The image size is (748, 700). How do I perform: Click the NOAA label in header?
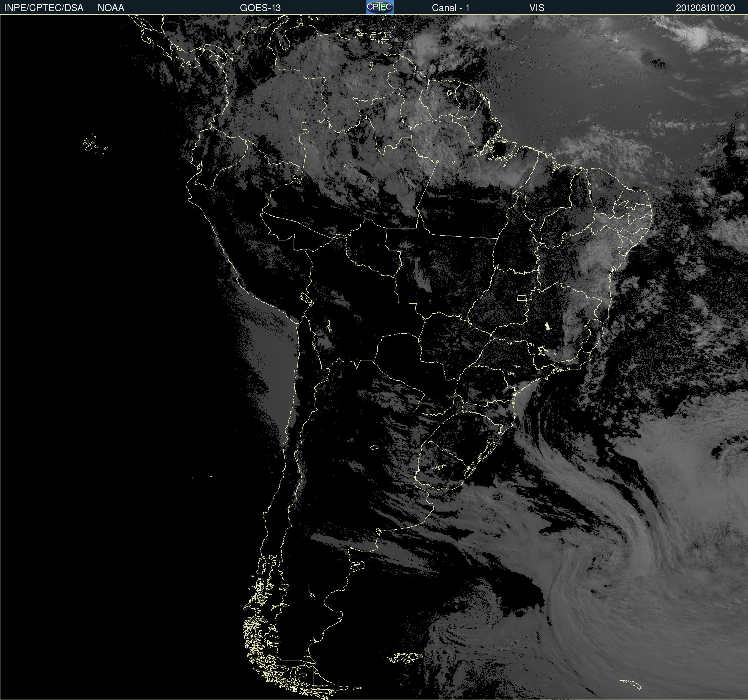pos(111,8)
